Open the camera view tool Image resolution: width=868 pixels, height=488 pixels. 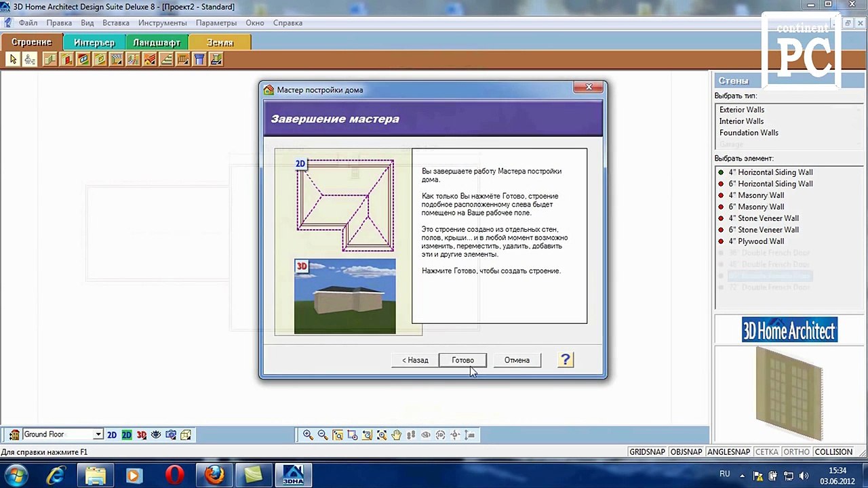click(x=171, y=435)
